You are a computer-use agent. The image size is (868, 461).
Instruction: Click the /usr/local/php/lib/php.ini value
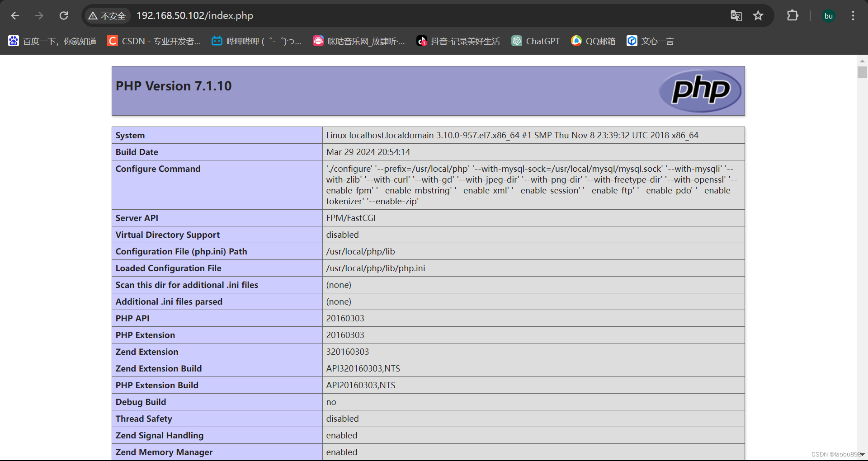(375, 268)
